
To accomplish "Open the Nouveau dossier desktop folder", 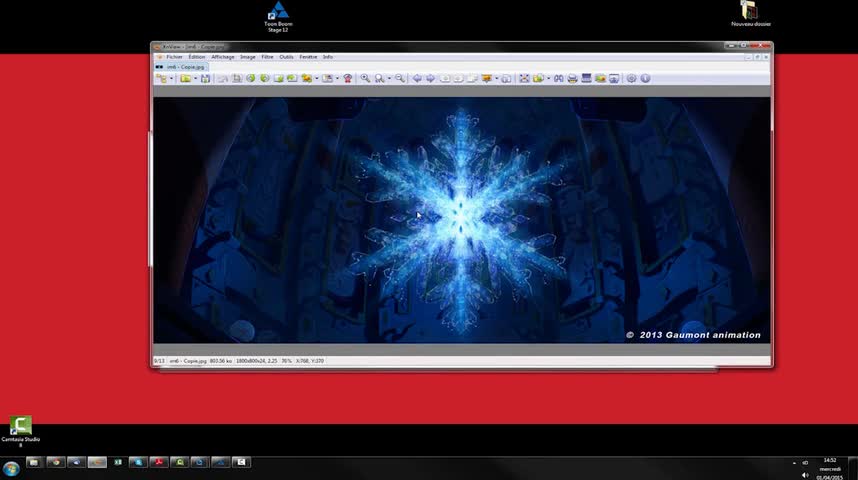I will (x=751, y=14).
